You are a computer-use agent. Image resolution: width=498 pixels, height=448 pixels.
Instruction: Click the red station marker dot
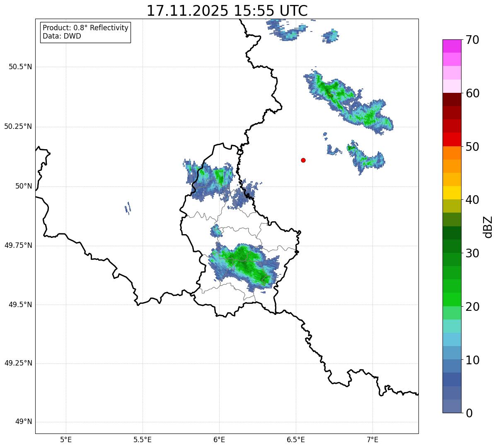tap(303, 160)
